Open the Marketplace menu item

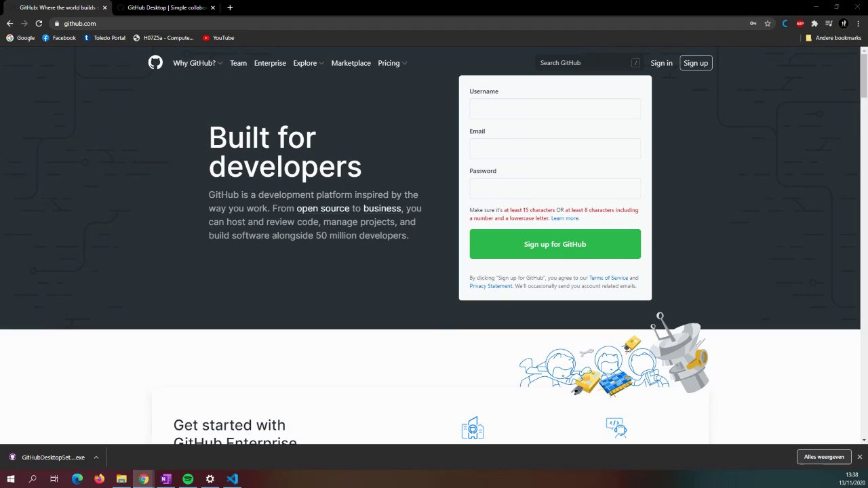tap(351, 63)
